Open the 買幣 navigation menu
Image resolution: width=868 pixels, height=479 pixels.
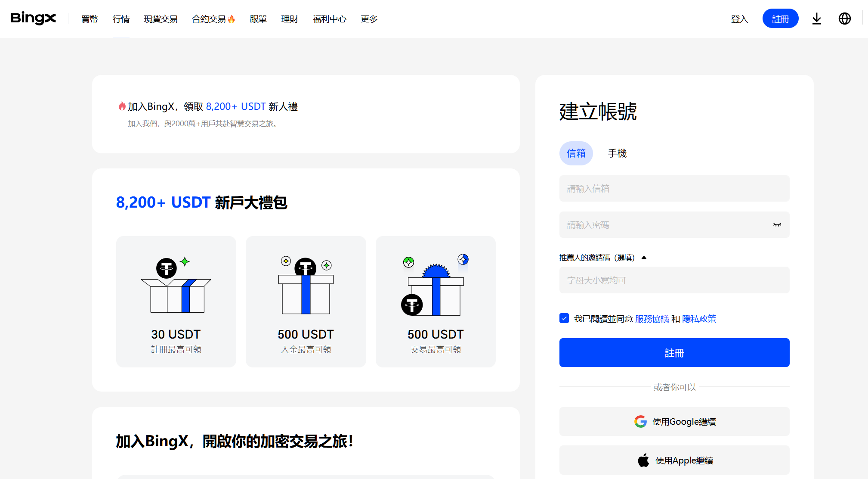(90, 19)
